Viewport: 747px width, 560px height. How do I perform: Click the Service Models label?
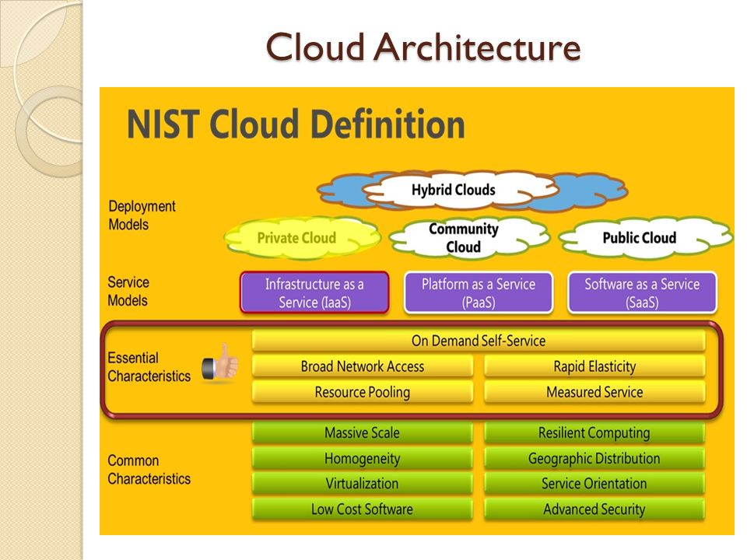128,292
